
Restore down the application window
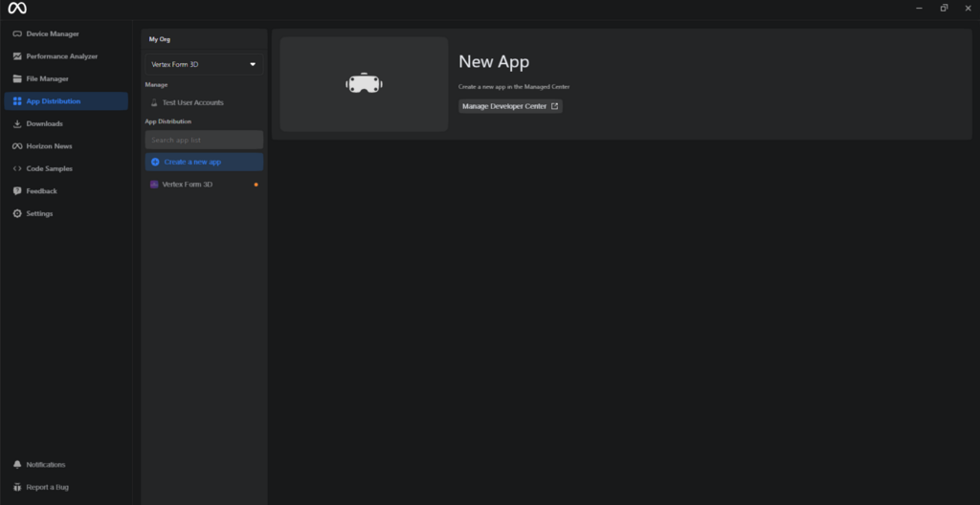(944, 8)
